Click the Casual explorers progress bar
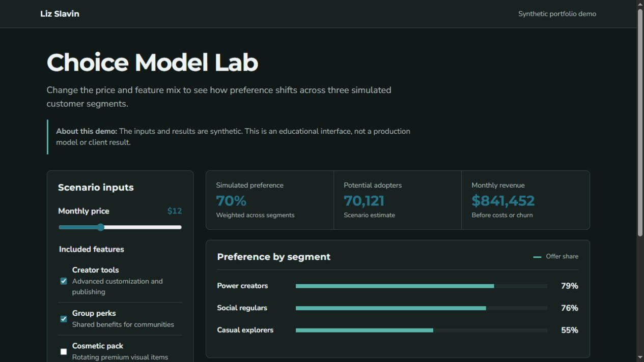This screenshot has width=644, height=362. tap(422, 330)
